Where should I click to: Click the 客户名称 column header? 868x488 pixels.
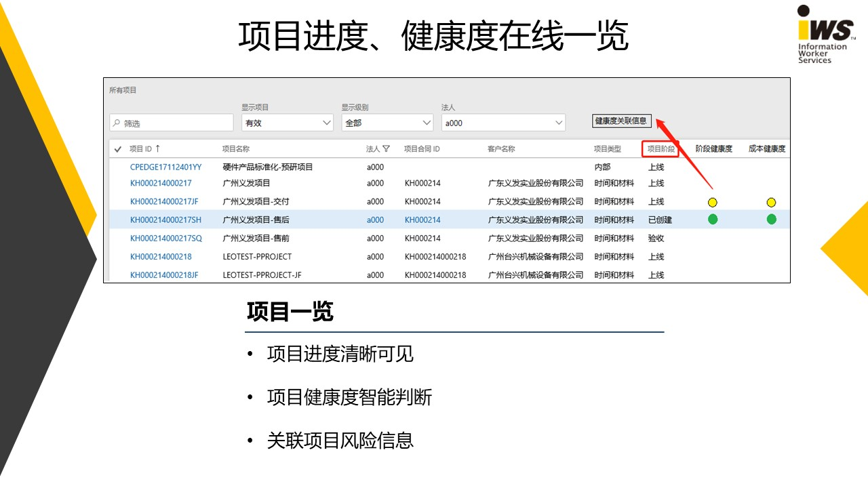501,148
